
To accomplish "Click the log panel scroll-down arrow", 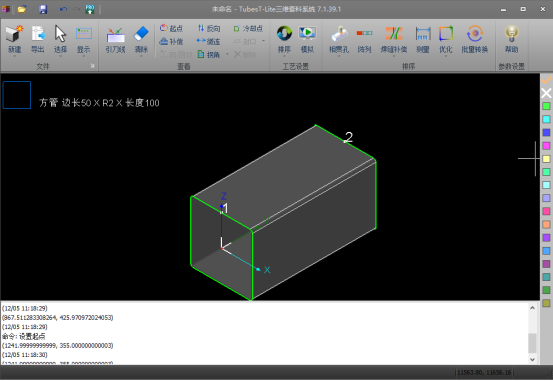I will 532,359.
